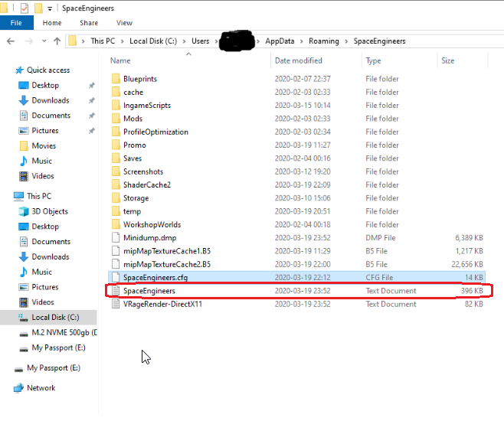This screenshot has width=504, height=434.
Task: Click the ProfileOptimization folder icon
Action: click(x=116, y=132)
